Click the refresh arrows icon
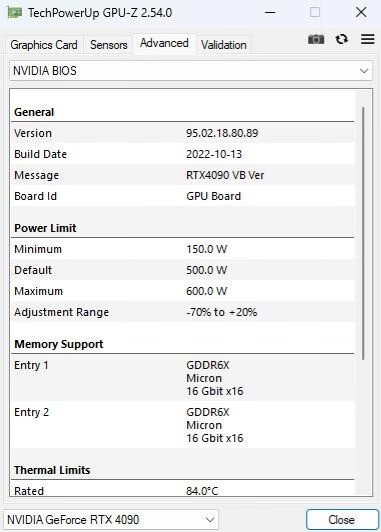This screenshot has height=532, width=381. (x=342, y=39)
